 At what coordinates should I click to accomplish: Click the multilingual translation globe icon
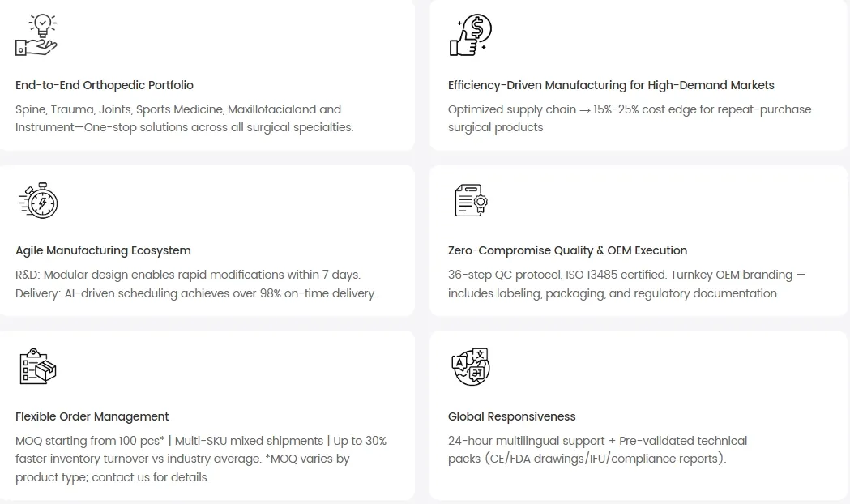point(470,366)
